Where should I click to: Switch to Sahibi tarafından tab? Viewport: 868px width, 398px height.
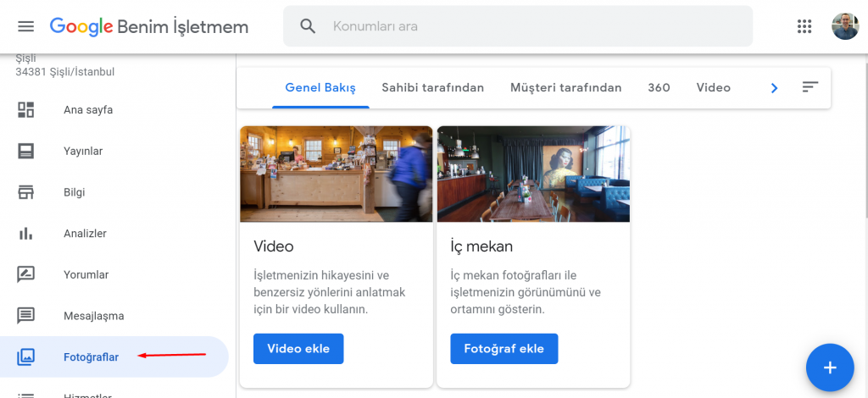[x=433, y=88]
